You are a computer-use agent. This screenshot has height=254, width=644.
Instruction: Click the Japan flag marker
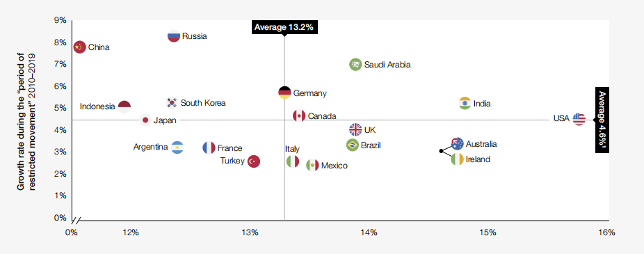(x=145, y=120)
